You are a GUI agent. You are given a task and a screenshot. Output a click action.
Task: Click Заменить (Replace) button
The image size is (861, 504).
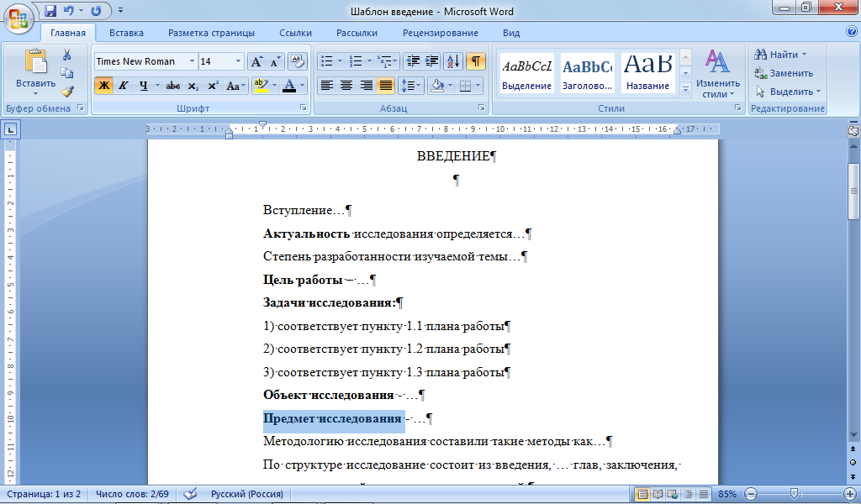click(x=784, y=73)
